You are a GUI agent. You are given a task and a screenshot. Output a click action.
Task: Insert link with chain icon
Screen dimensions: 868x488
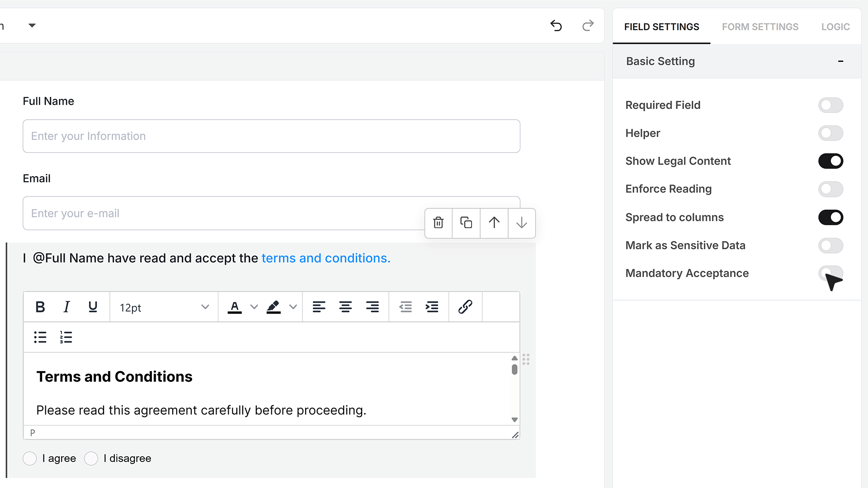click(465, 307)
